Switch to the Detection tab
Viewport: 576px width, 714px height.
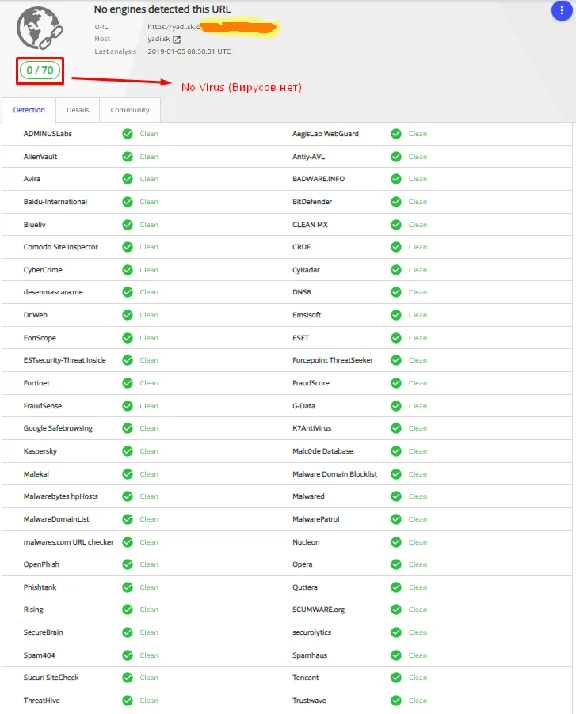click(x=29, y=110)
